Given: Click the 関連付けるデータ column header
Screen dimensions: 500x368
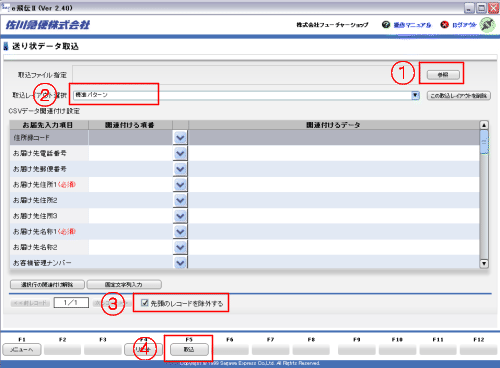Looking at the screenshot, I should tap(333, 125).
